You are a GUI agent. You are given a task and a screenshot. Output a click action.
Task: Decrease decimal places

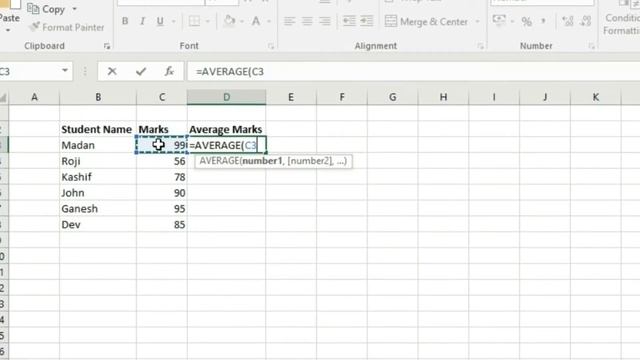[586, 21]
